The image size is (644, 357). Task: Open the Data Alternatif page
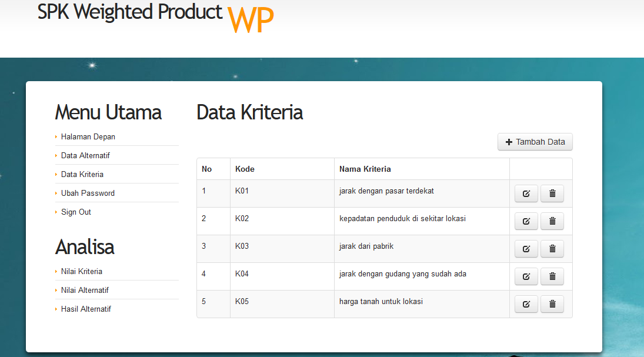(85, 155)
